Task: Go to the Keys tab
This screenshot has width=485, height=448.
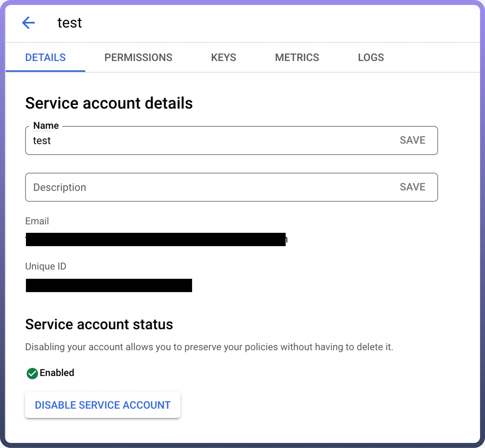Action: click(223, 58)
